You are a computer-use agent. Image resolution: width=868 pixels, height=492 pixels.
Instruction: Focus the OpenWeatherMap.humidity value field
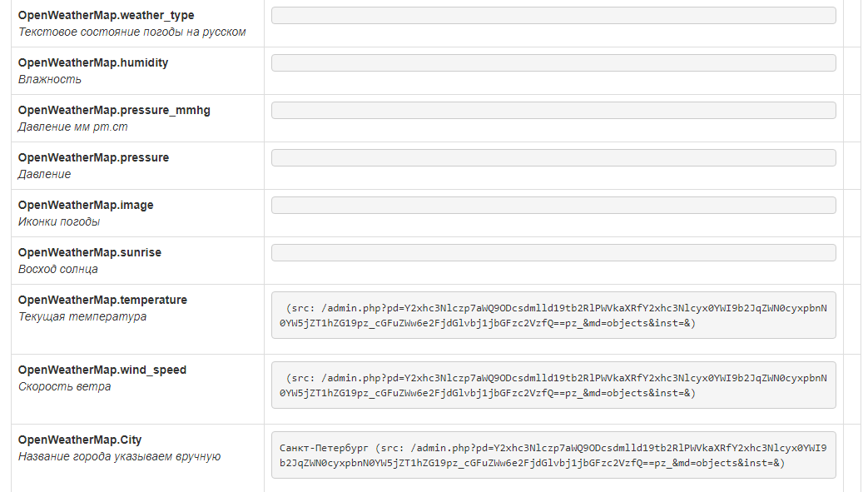pyautogui.click(x=553, y=63)
